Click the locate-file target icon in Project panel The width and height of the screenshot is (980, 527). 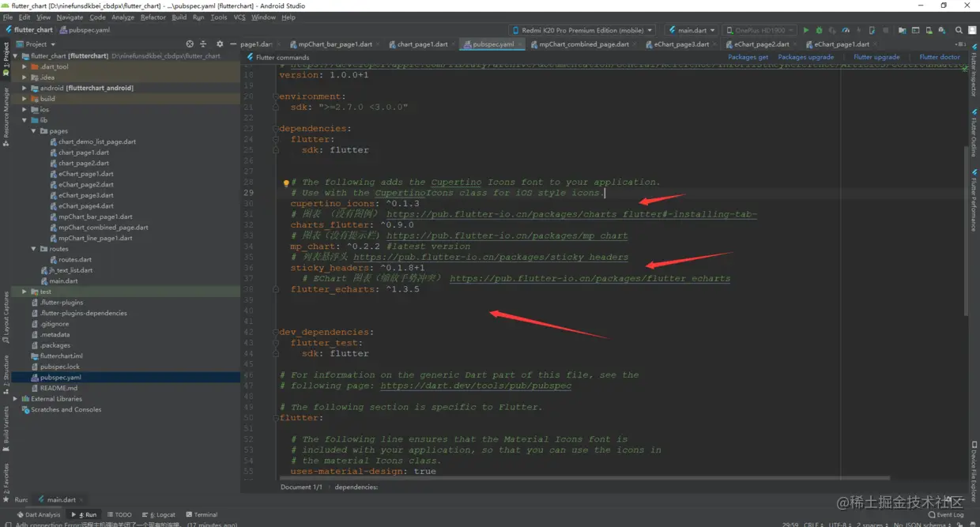click(190, 44)
